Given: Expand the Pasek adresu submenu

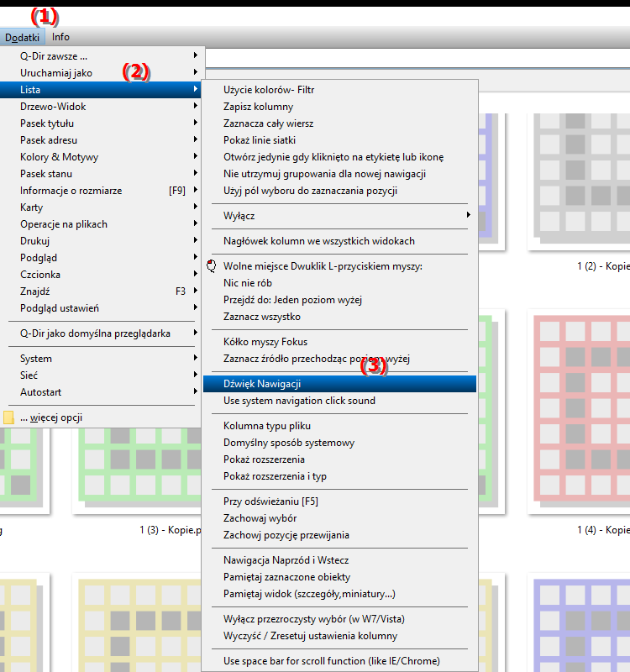Looking at the screenshot, I should click(x=102, y=140).
